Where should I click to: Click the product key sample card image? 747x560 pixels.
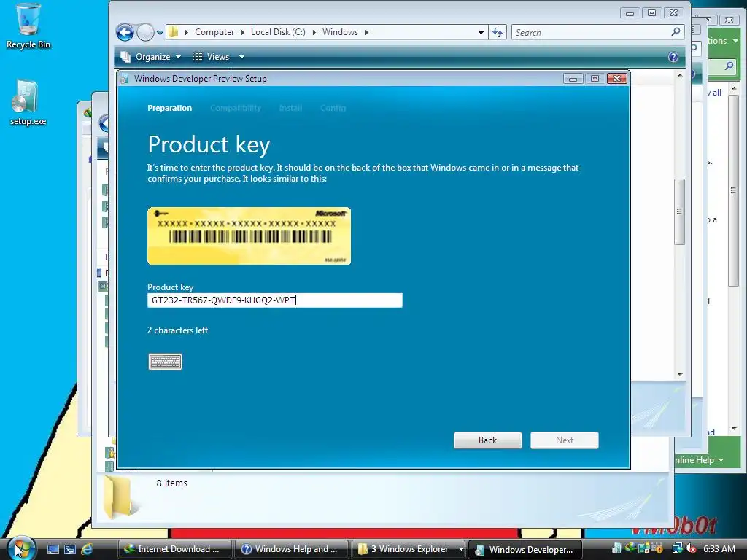click(249, 236)
